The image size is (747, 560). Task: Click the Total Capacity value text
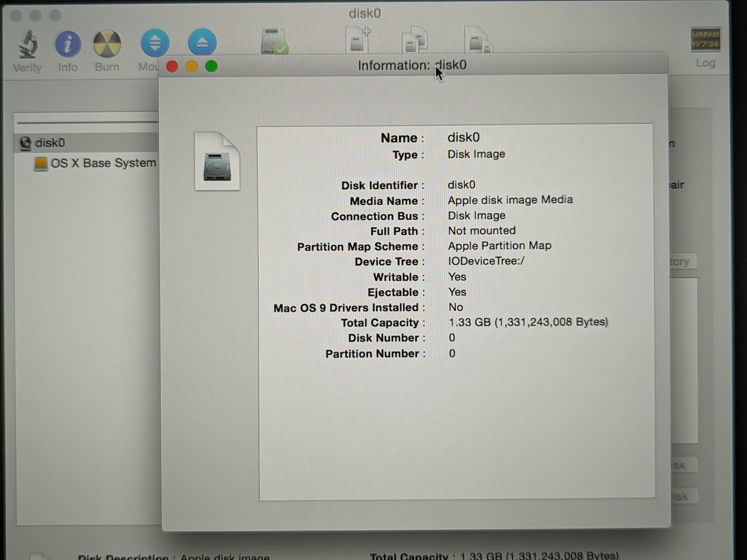(528, 322)
